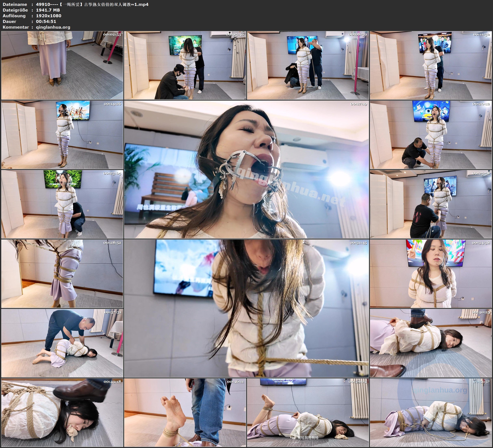
Task: Open the last thumbnail at 00:51:57
Action: point(431,412)
